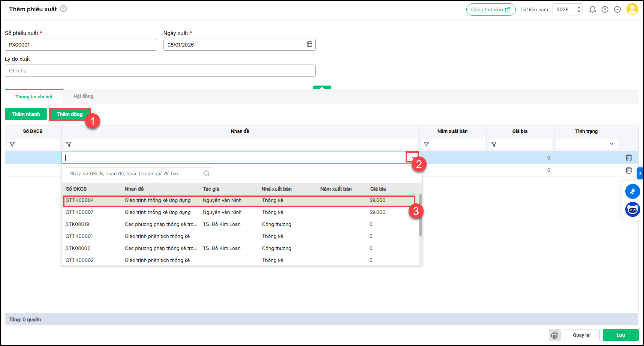The image size is (644, 346).
Task: Click the chat message bubble icon
Action: 617,10
